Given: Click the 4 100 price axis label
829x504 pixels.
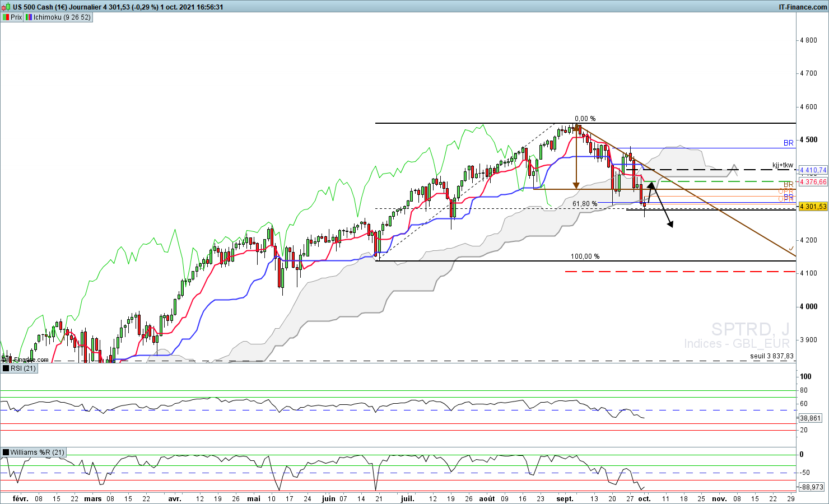Looking at the screenshot, I should 809,273.
